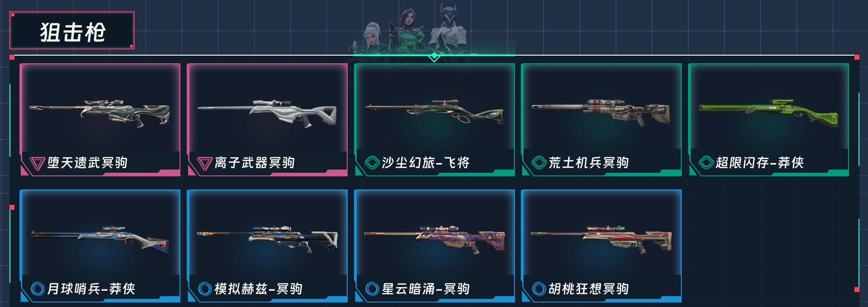The height and width of the screenshot is (307, 868).
Task: Click the blue circle icon beside 模拟赫兹-冥驹
Action: [x=205, y=288]
